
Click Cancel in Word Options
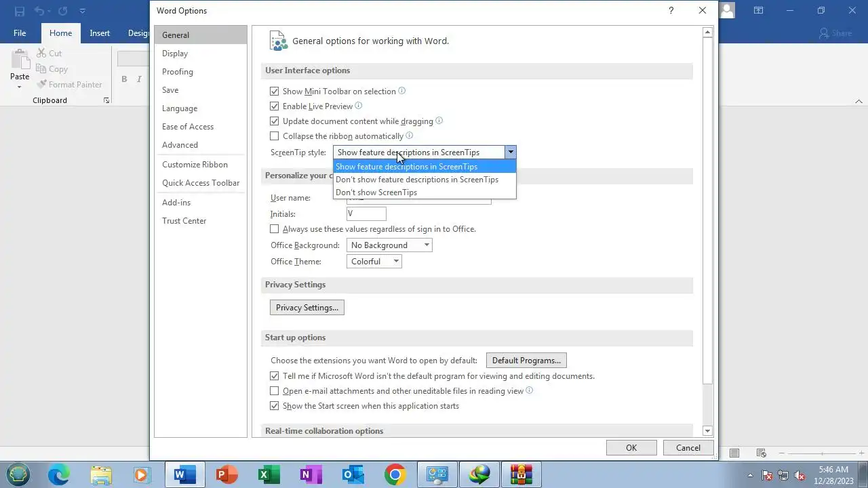(688, 447)
